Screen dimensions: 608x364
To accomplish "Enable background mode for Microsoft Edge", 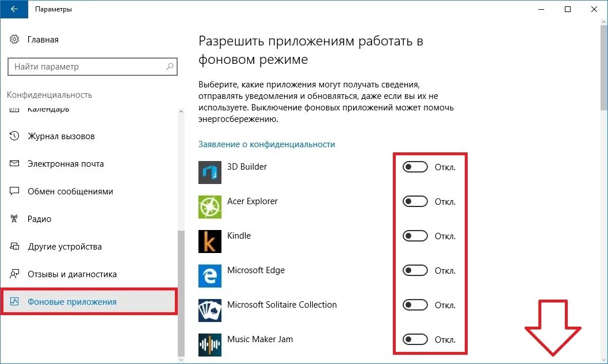I will (415, 271).
